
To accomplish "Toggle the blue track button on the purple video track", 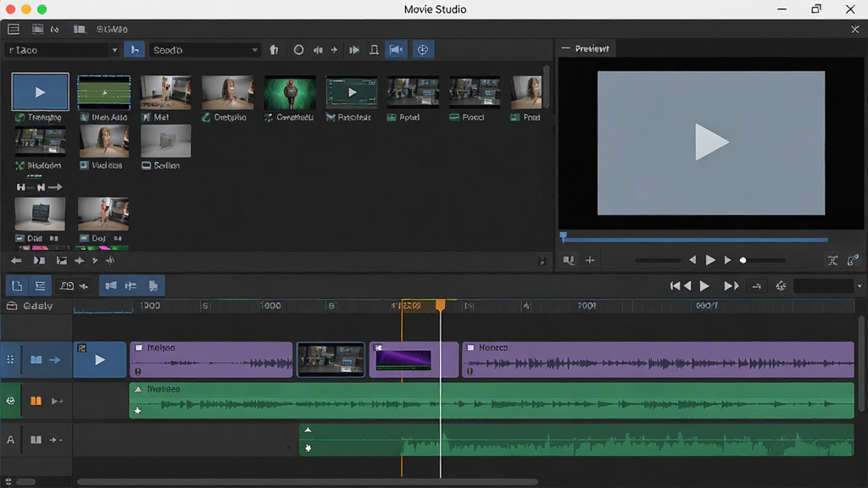I will (36, 359).
